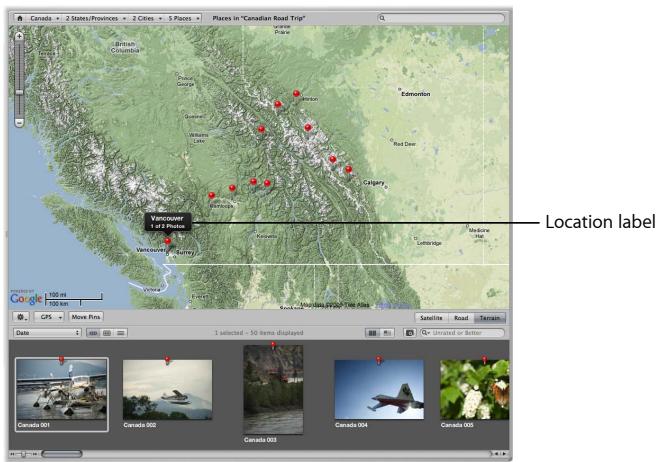The image size is (659, 462).
Task: Switch browser to List view
Action: pos(121,333)
